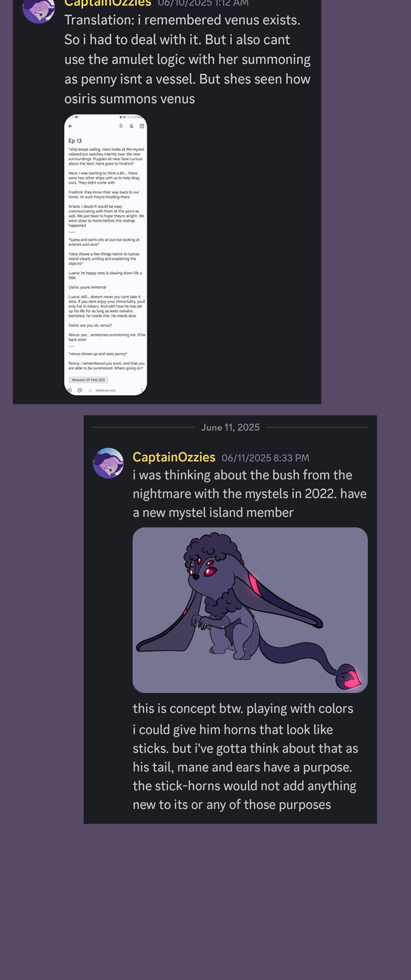Click the 'Edited just now' text in note
This screenshot has height=980, width=411.
tap(105, 390)
